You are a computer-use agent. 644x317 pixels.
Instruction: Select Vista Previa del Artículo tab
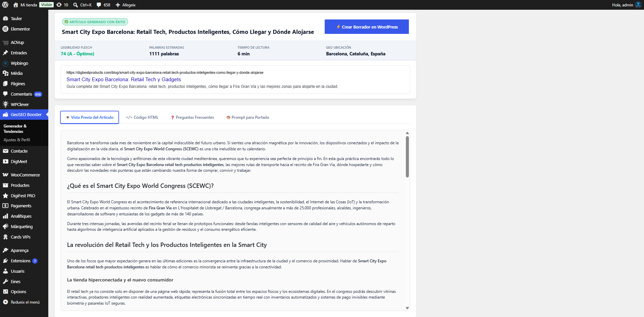90,117
